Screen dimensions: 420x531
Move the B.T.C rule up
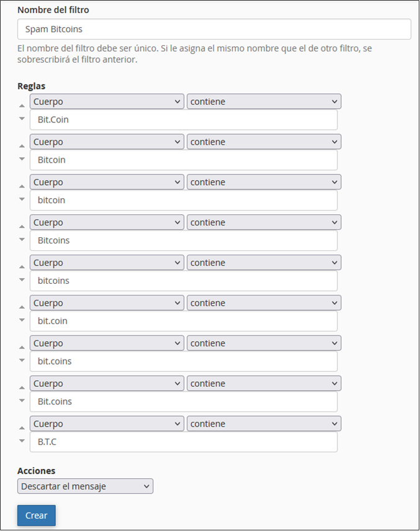[x=22, y=428]
